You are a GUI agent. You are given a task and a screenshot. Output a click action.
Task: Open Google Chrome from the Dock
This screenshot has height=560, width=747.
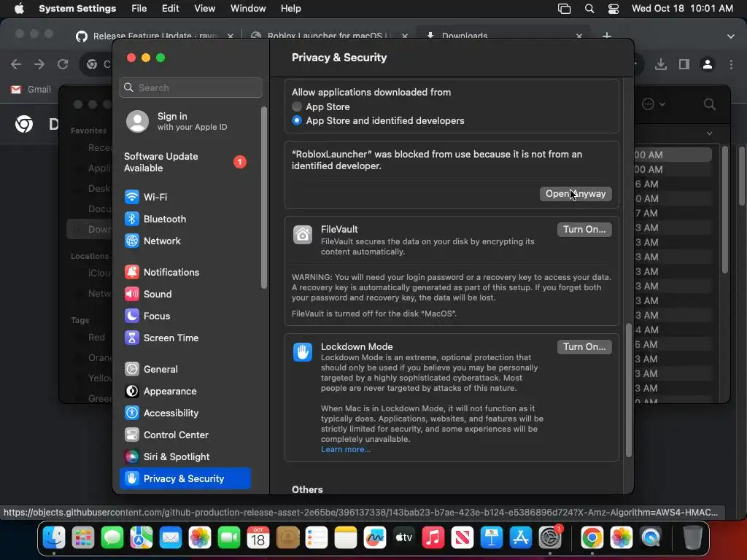[x=592, y=537]
